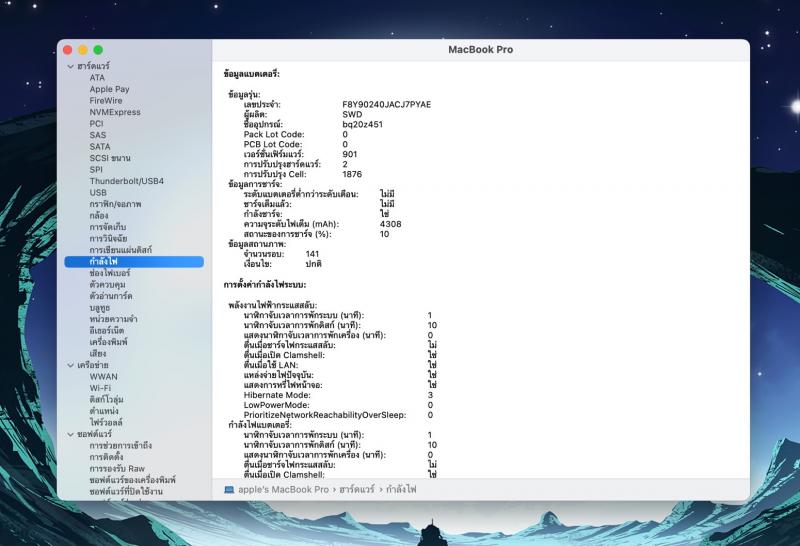Select PCI hardware entry
The width and height of the screenshot is (800, 546).
(x=96, y=123)
